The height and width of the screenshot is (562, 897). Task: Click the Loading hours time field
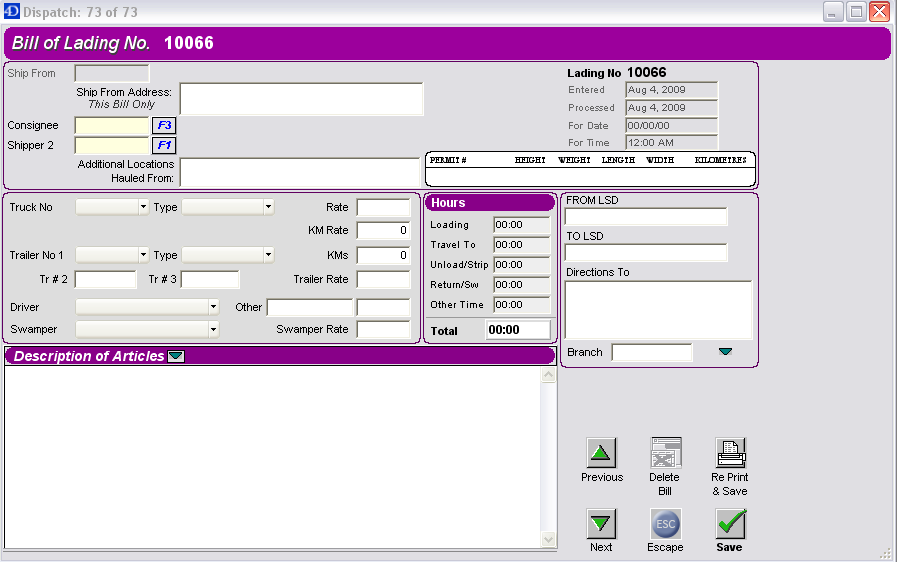point(521,225)
